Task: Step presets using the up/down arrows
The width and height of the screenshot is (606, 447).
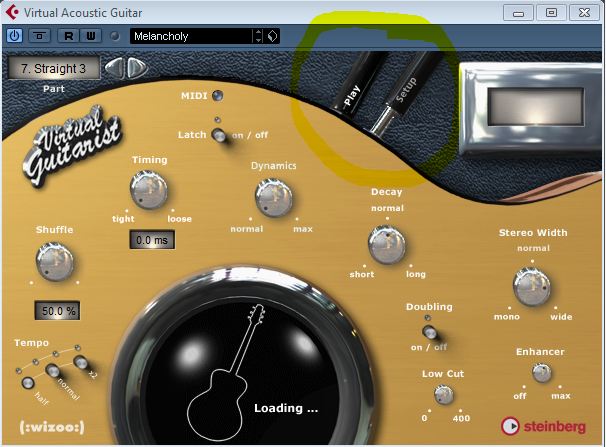Action: point(258,36)
